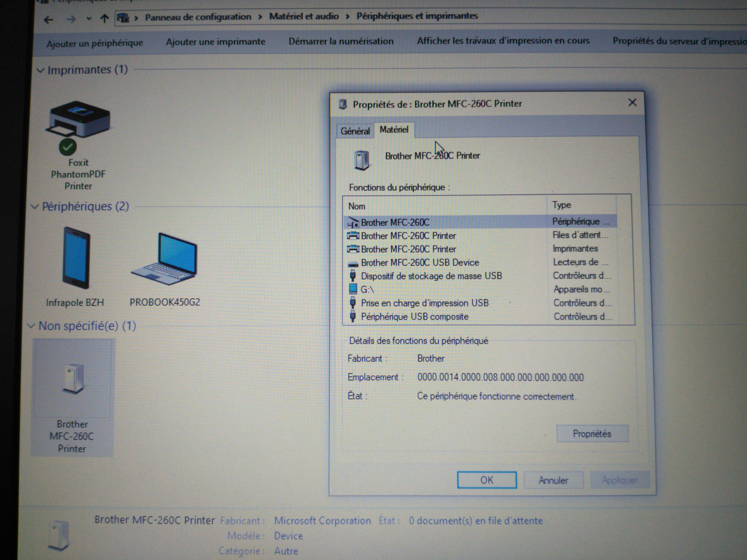Click the Control Panel icon in address bar

123,18
